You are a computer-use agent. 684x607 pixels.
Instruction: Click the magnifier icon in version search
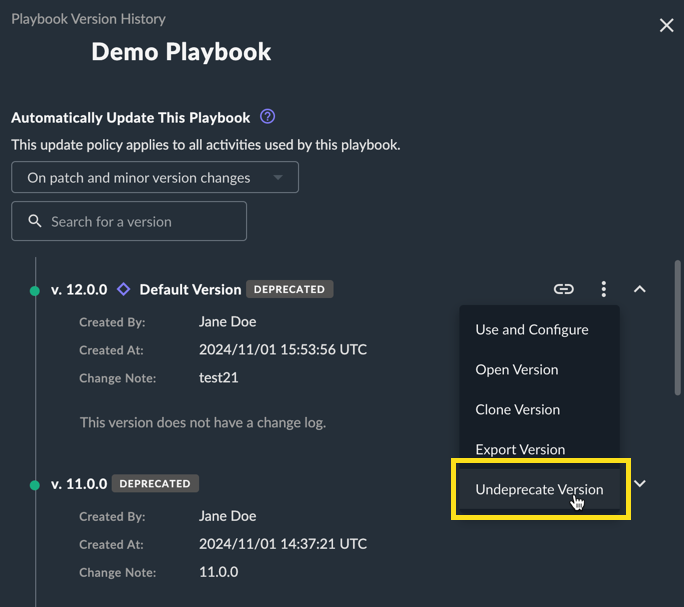pos(35,221)
